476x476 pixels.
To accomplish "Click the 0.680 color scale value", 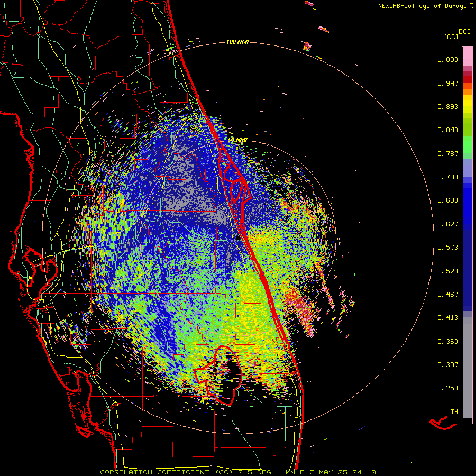I will 448,200.
